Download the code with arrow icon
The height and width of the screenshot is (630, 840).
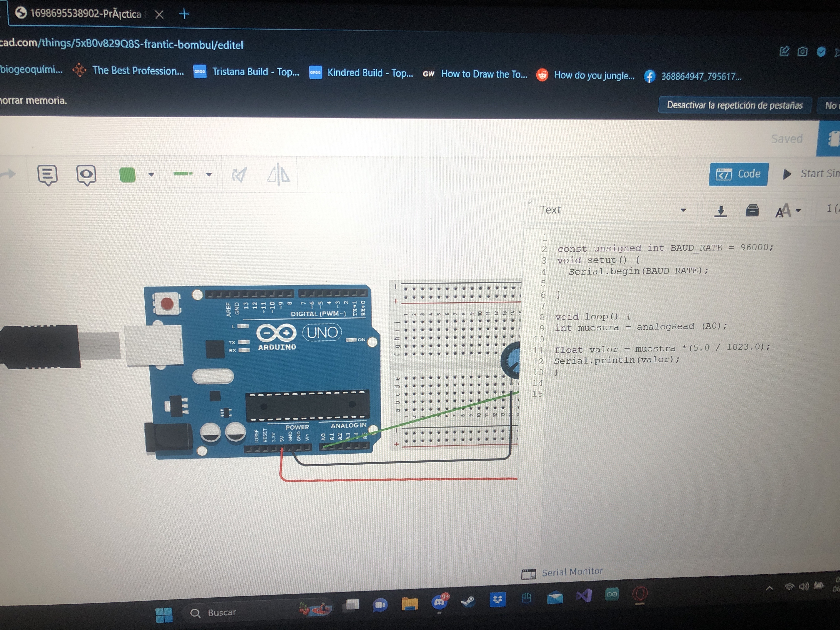tap(720, 211)
